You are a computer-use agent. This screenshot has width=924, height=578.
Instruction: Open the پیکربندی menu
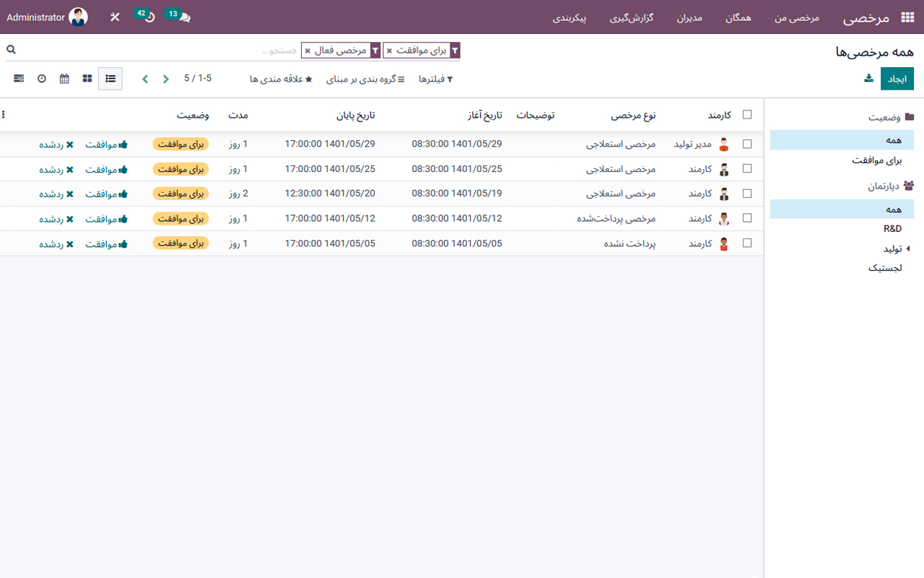tap(570, 18)
